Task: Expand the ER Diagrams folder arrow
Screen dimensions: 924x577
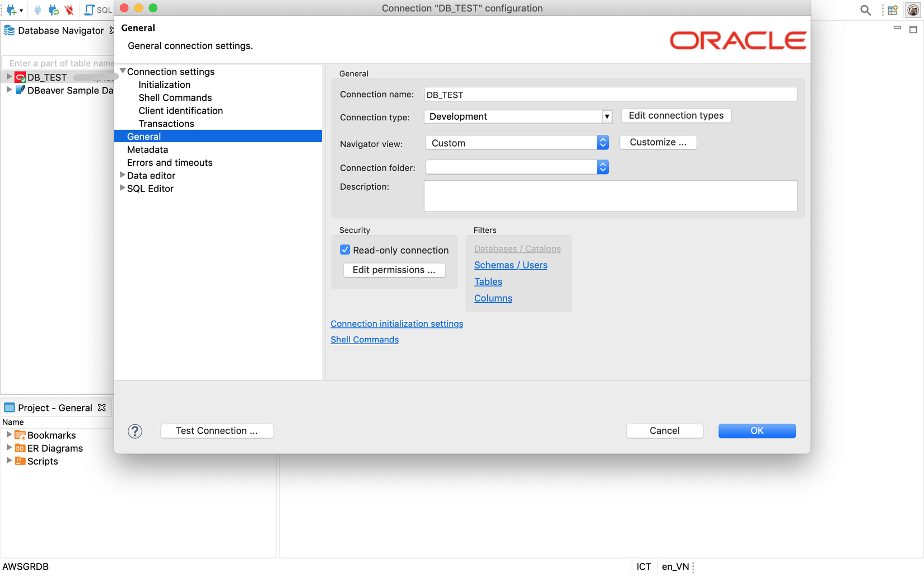Action: [x=9, y=447]
